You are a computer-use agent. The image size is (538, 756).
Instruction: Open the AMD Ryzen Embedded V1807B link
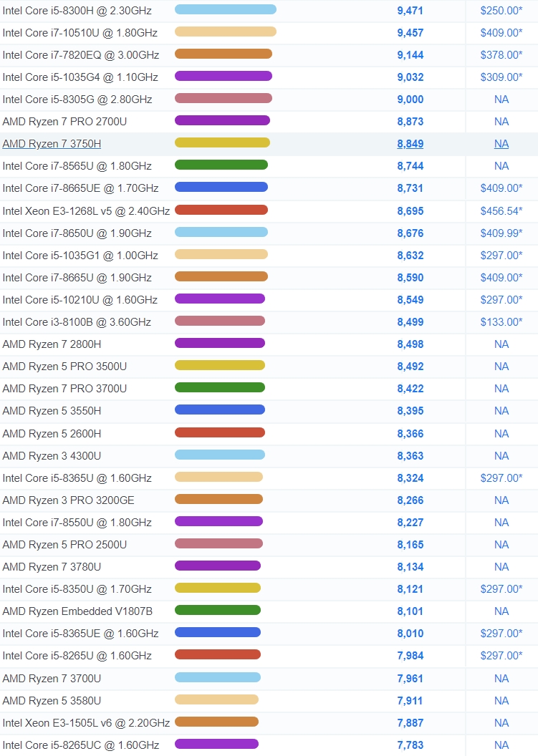77,611
